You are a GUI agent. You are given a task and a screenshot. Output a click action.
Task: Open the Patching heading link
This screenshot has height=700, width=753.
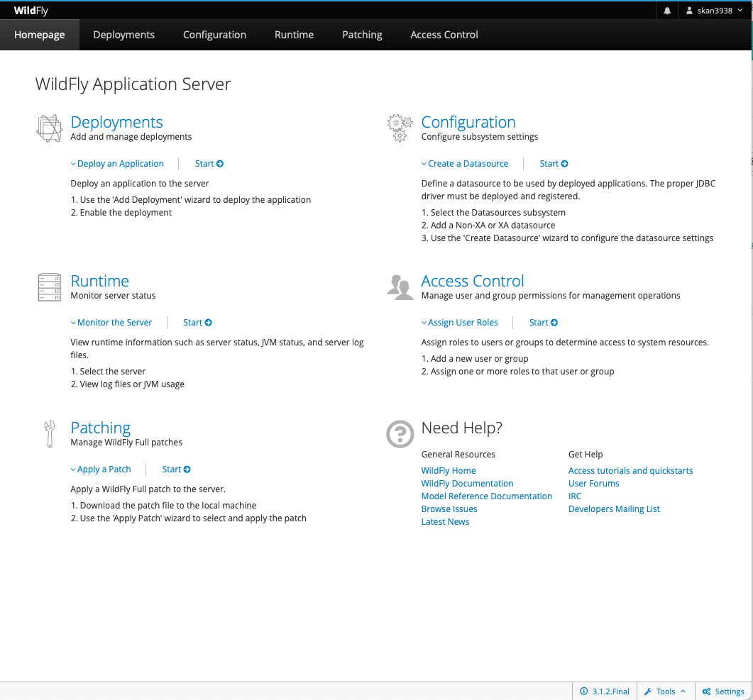point(100,428)
